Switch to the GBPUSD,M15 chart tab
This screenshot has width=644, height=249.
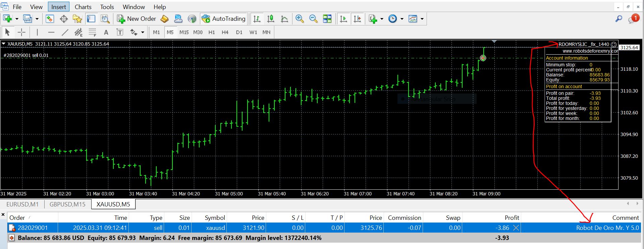67,204
